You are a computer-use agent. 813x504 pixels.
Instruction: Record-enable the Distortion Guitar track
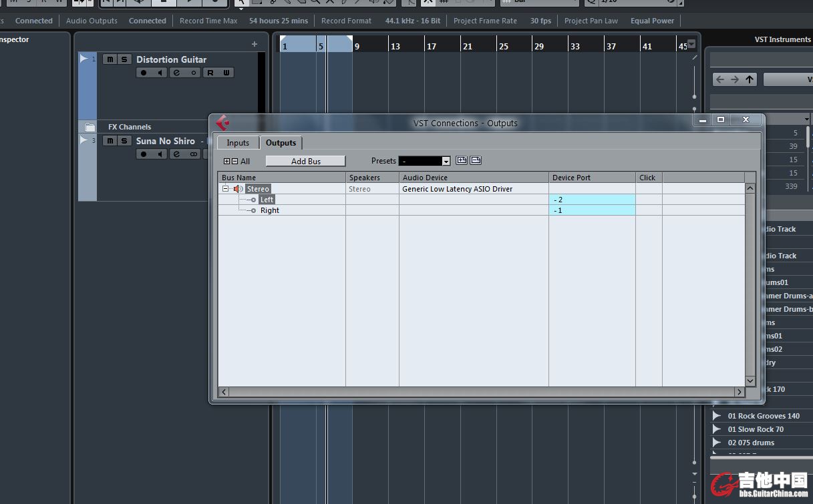144,73
